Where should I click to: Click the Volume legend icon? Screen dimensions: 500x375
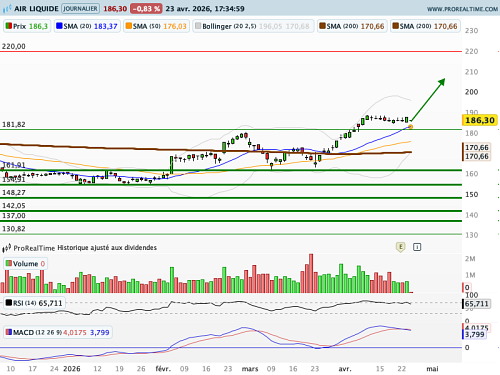9,263
